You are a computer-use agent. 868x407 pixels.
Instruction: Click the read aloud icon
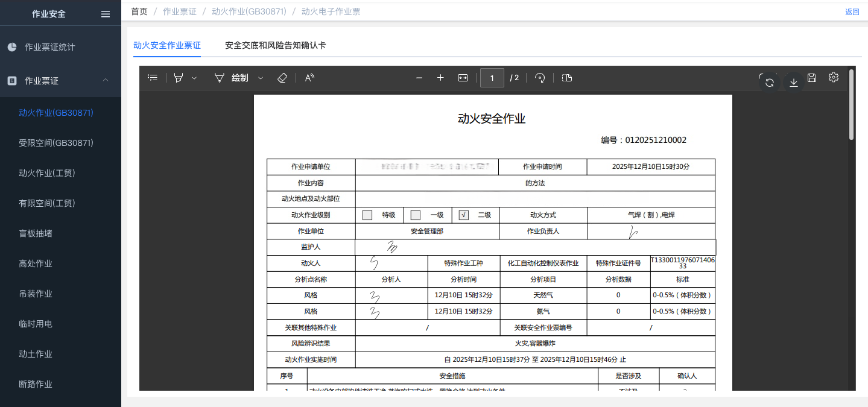309,78
